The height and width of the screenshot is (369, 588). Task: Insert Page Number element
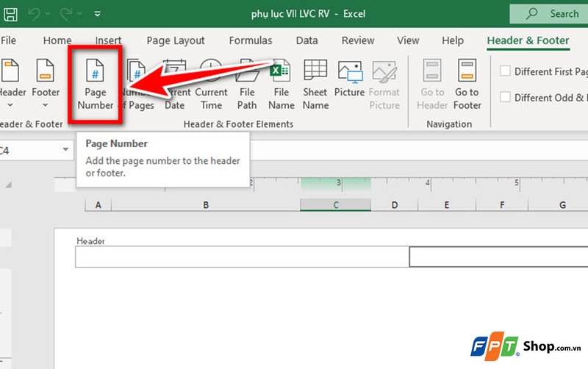point(96,85)
